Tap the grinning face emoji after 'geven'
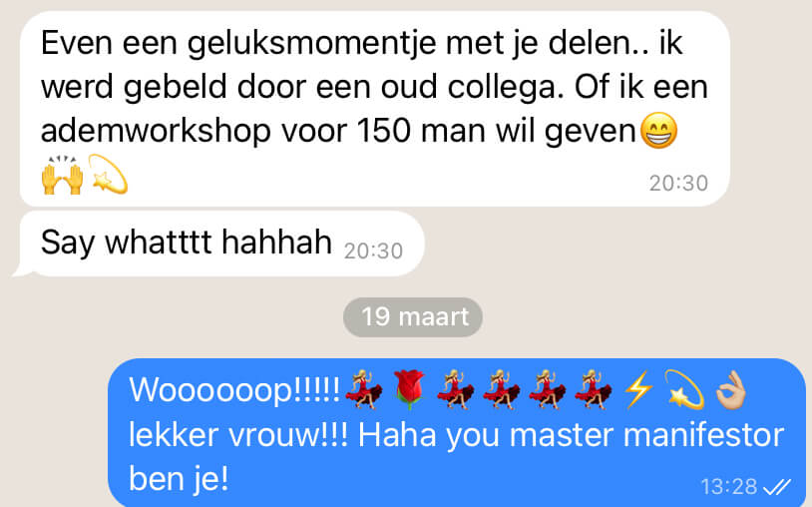 tap(658, 130)
